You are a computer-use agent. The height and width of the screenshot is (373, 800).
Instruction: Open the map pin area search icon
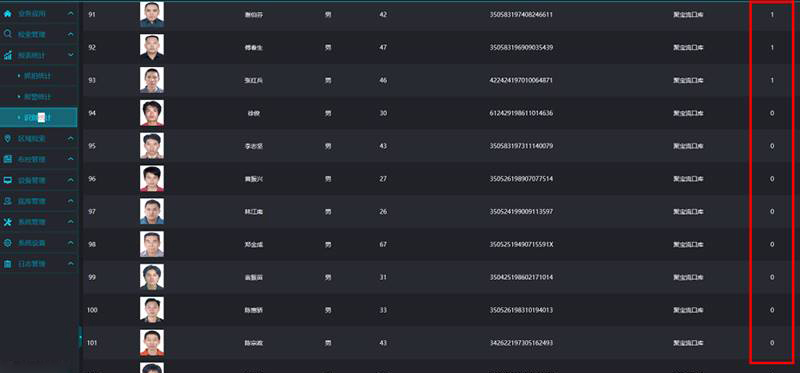pos(8,139)
